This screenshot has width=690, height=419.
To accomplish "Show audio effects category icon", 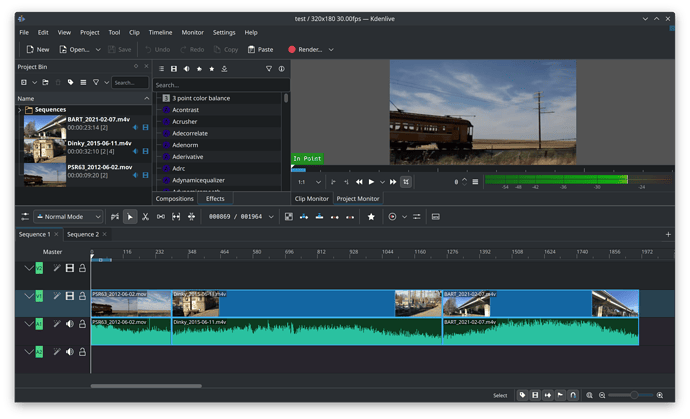I will pos(187,69).
